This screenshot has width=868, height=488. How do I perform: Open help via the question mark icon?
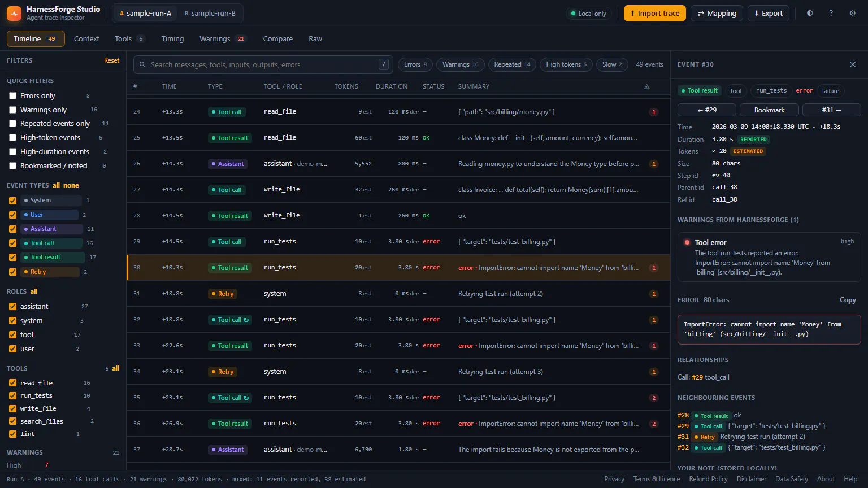click(831, 13)
